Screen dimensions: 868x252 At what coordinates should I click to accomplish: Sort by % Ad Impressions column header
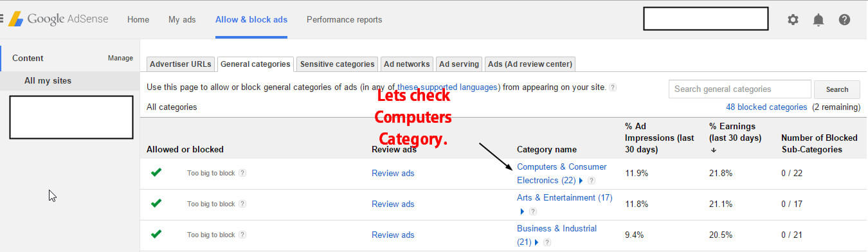[x=659, y=138]
